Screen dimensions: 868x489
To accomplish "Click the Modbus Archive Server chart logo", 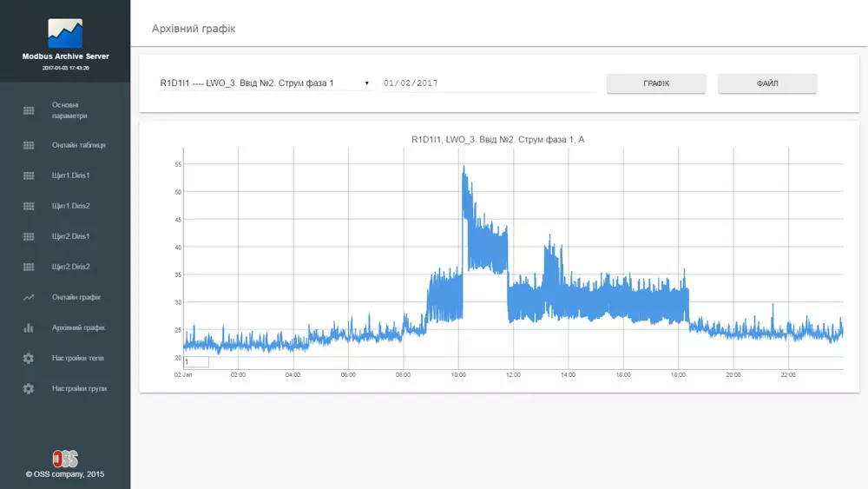I will tap(65, 33).
